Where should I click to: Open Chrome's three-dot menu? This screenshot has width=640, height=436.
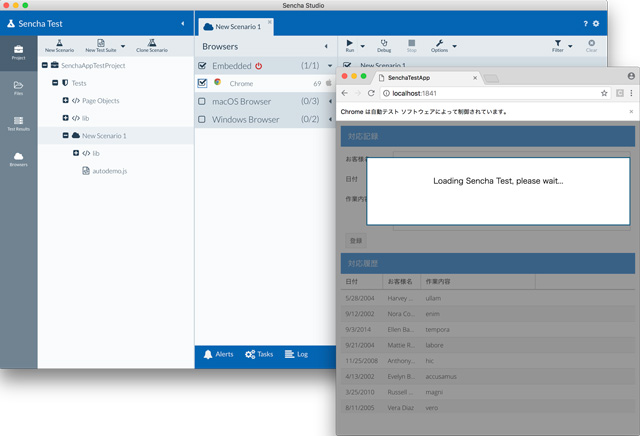click(631, 93)
